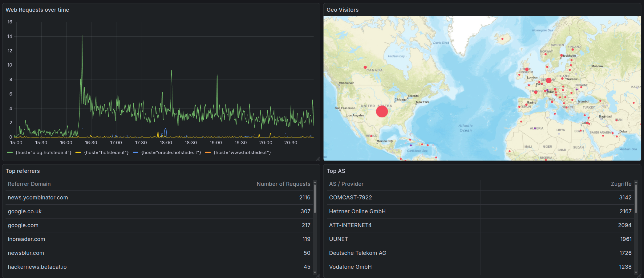644x278 pixels.
Task: Click the large red marker over United States
Action: coord(382,111)
